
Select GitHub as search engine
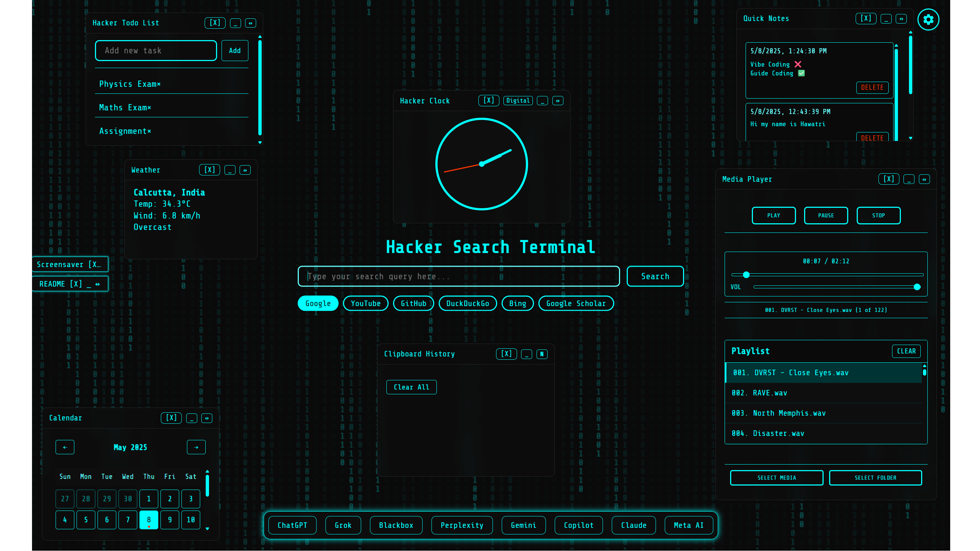[414, 304]
